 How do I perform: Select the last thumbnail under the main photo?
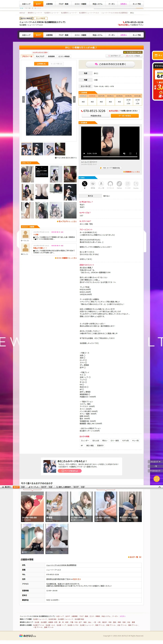pyautogui.click(x=60, y=149)
